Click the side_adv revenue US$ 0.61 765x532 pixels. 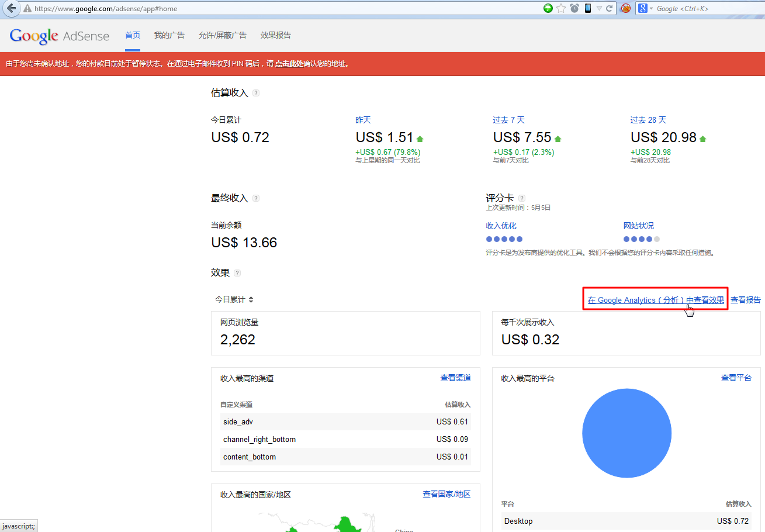click(x=452, y=422)
